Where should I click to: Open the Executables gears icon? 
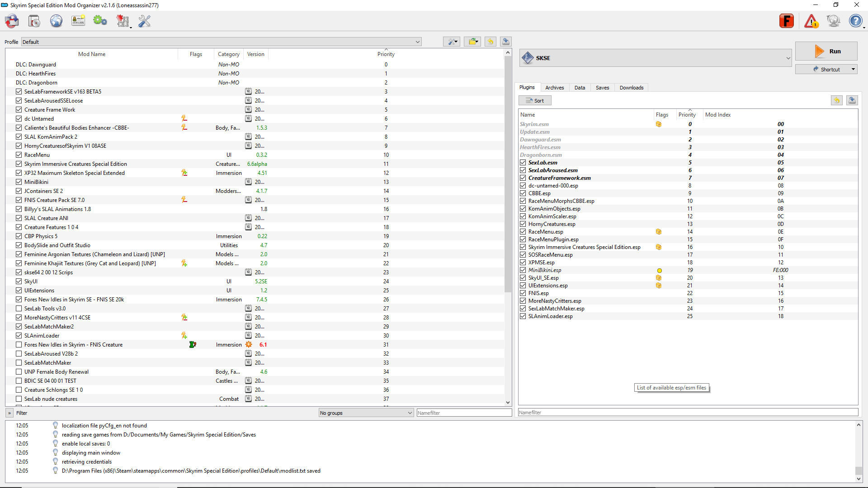coord(100,21)
